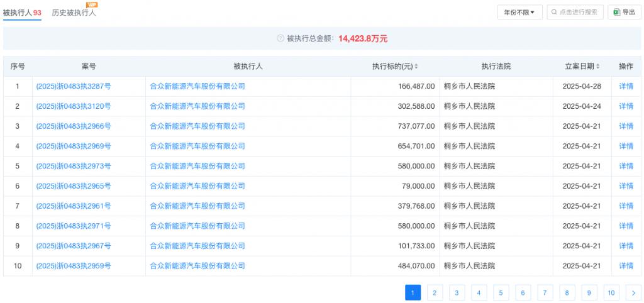Click amount 484,070.00

[x=416, y=266]
